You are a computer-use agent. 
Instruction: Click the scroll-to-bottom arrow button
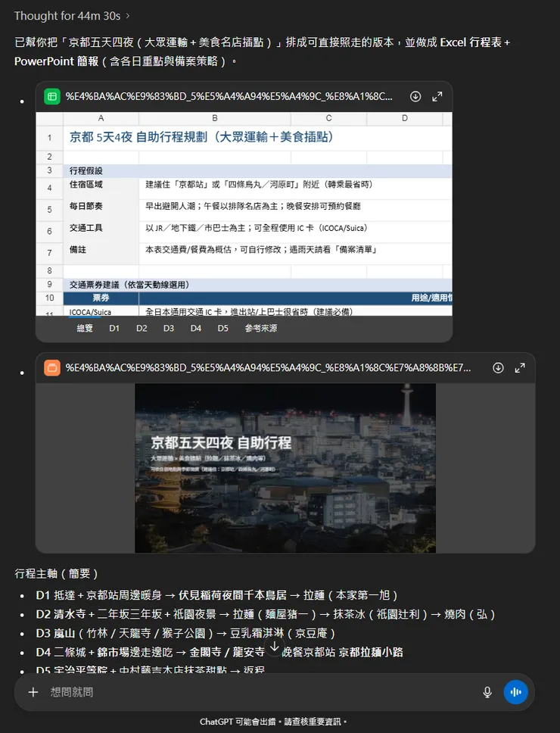275,647
